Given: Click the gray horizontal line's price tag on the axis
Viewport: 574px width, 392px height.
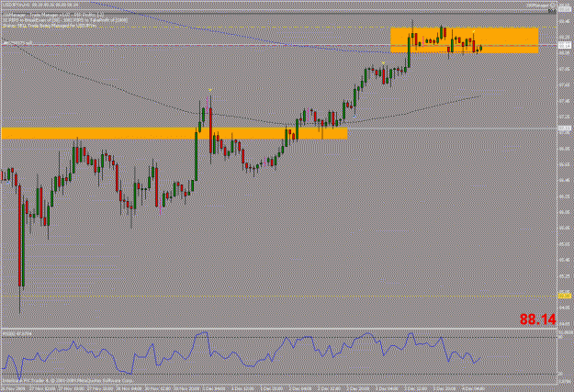Looking at the screenshot, I should coord(565,129).
